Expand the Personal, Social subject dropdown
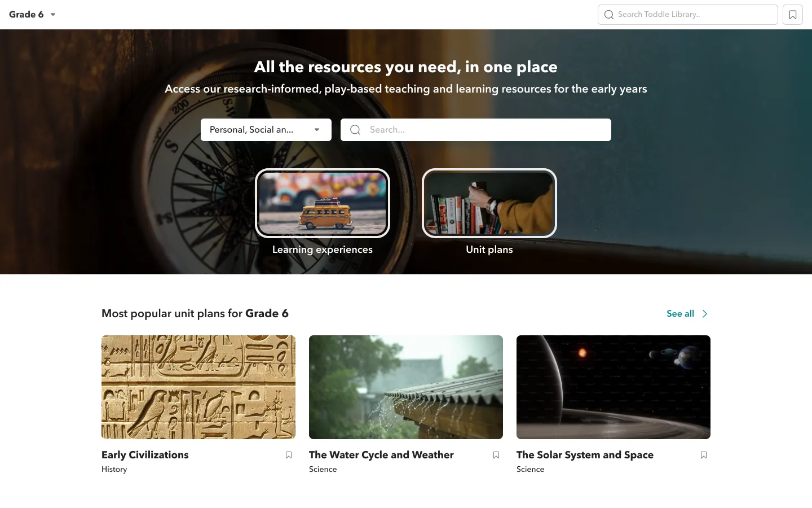This screenshot has width=812, height=508. (x=266, y=130)
